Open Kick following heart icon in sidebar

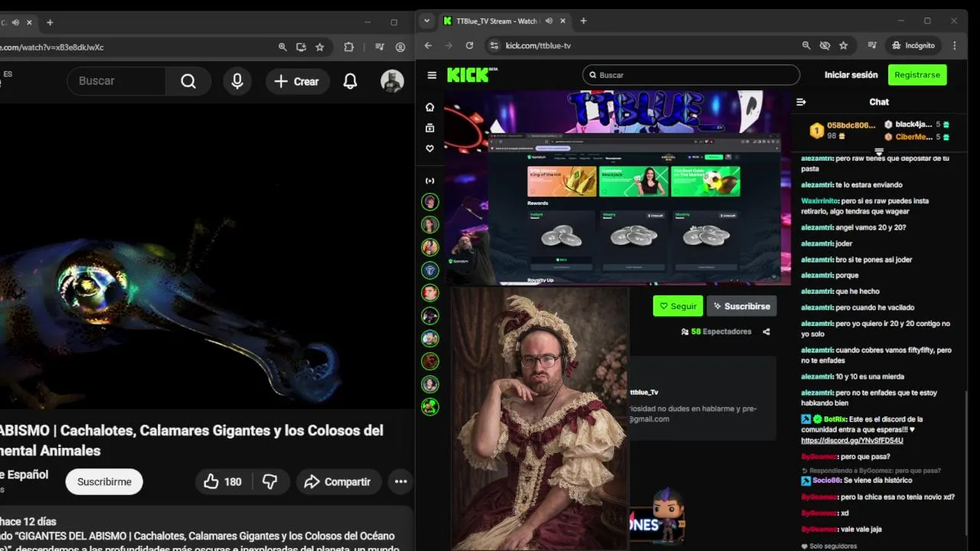(x=430, y=148)
